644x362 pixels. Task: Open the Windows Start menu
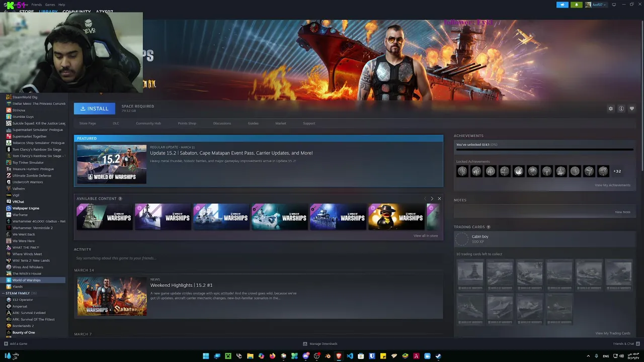[206, 356]
